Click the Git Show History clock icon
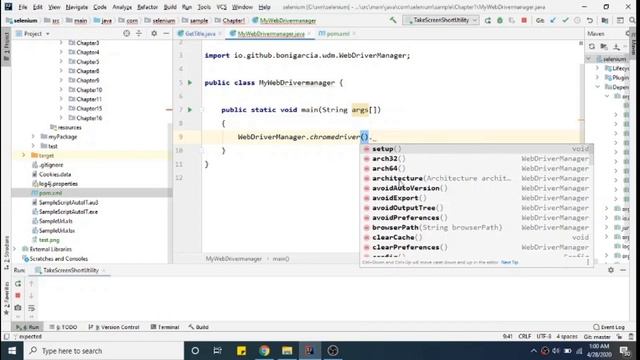This screenshot has width=640, height=360. tap(577, 20)
